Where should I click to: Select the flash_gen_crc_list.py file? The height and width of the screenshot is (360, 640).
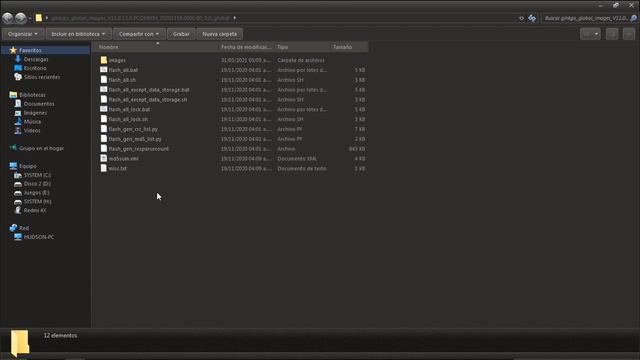click(x=133, y=129)
